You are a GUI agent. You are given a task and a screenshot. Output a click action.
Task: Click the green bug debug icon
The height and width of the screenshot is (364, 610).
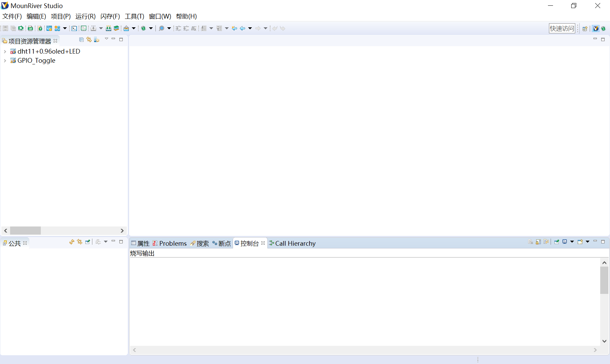(x=143, y=28)
